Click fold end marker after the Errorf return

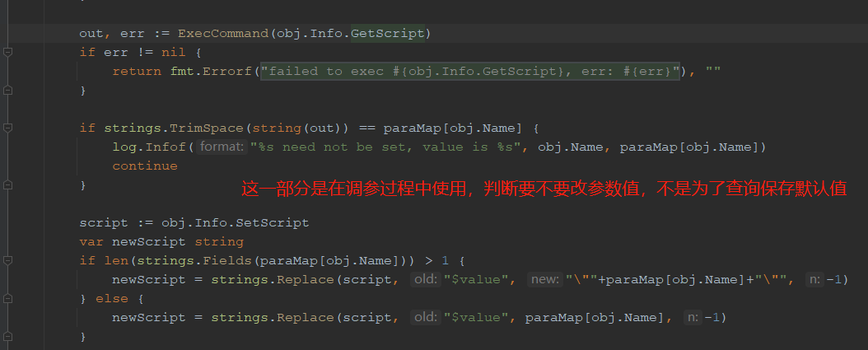7,91
